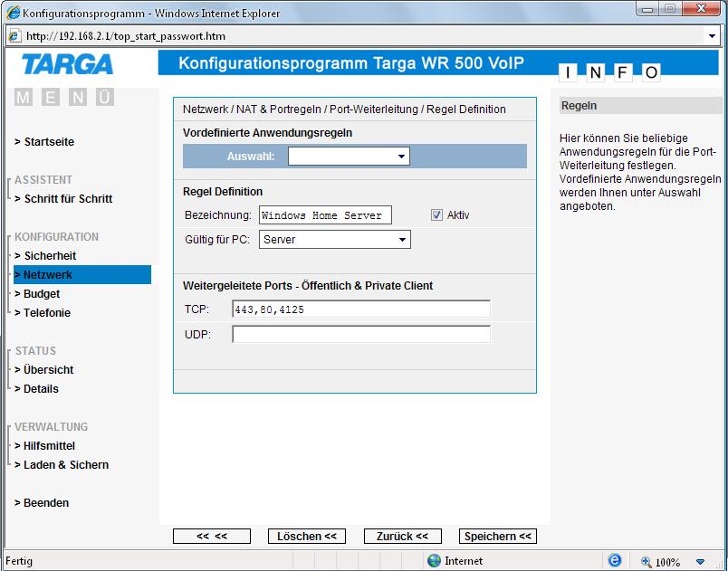This screenshot has height=571, width=728.
Task: Click the 'Internet' zone label
Action: pos(464,561)
